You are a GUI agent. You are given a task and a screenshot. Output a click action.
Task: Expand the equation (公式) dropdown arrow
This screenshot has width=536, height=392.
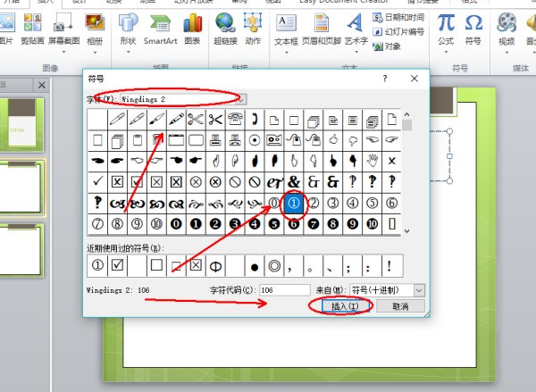click(x=446, y=53)
